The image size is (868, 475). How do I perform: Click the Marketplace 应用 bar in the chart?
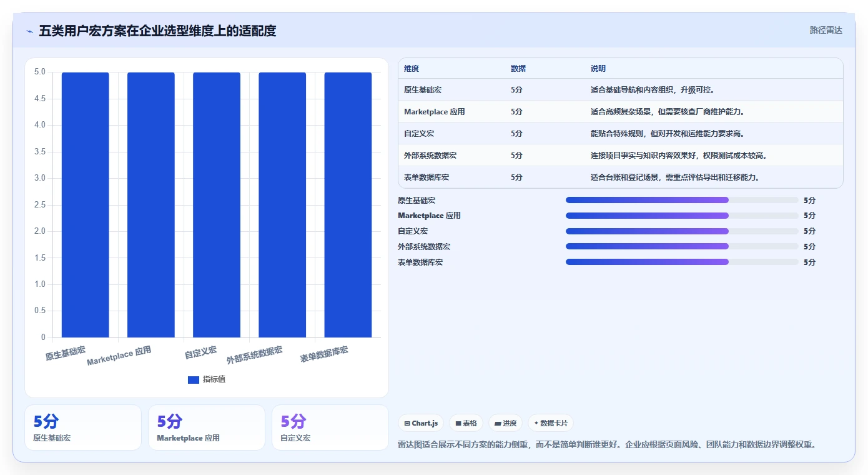151,205
